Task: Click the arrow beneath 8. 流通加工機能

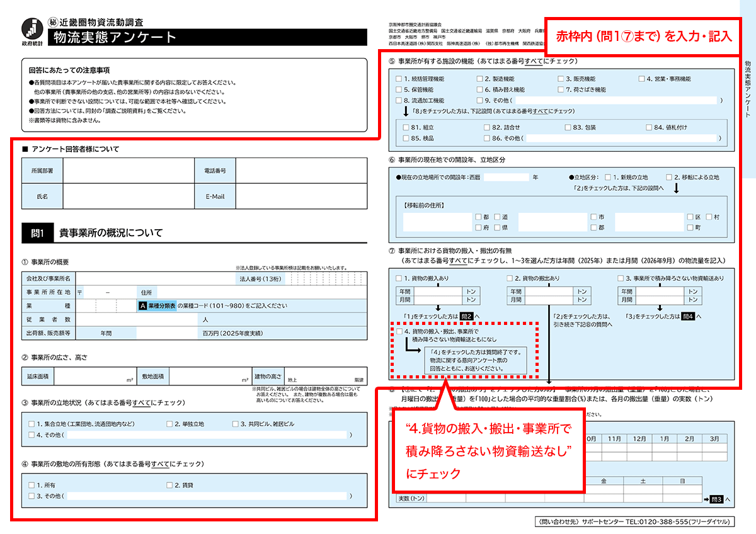Action: 407,111
